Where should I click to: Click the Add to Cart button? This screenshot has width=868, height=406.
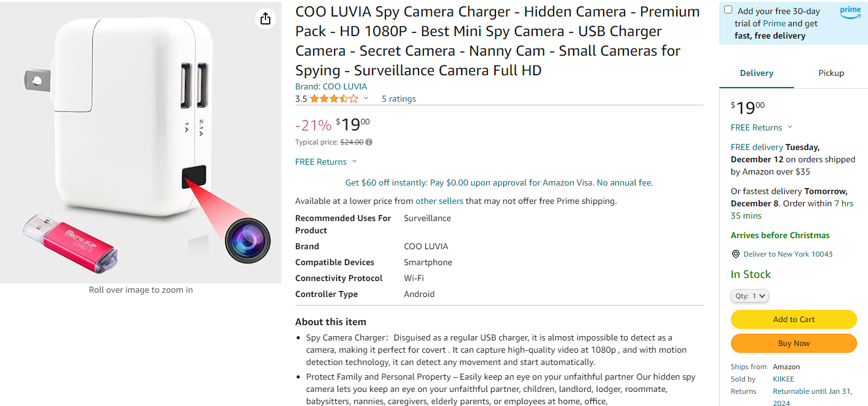tap(793, 319)
